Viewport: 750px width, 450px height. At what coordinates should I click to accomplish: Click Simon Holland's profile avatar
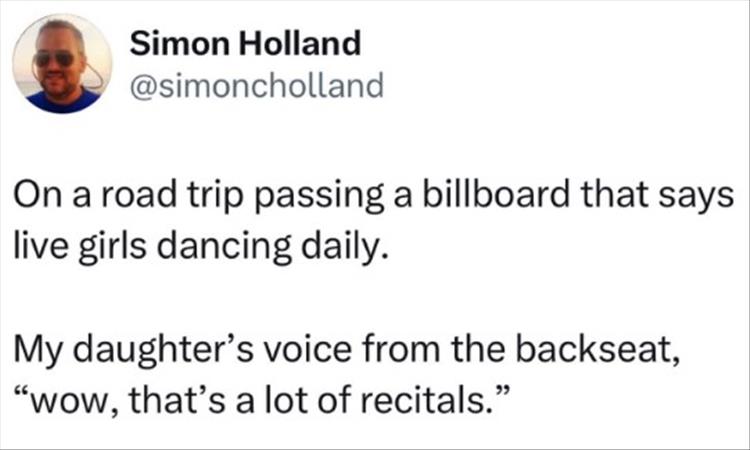pyautogui.click(x=62, y=63)
